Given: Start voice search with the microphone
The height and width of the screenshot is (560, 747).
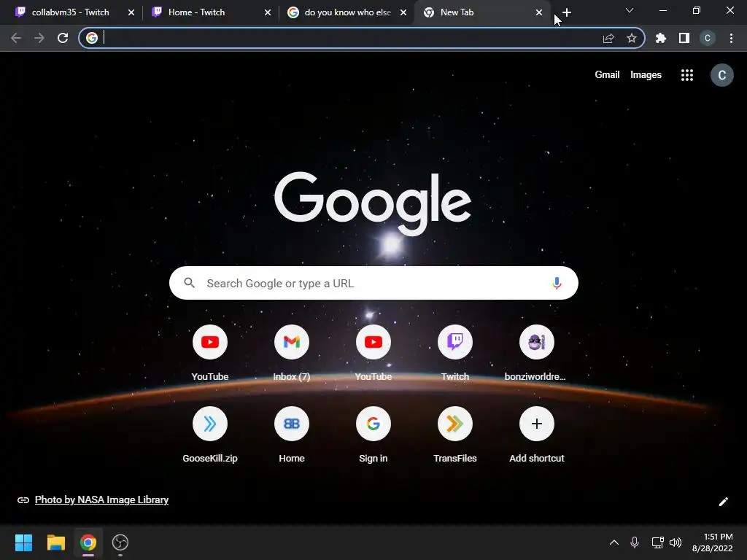Looking at the screenshot, I should tap(557, 283).
